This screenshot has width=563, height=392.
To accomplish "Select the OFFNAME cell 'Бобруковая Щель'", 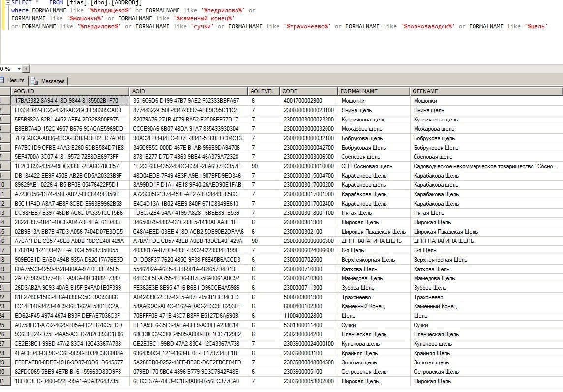I will [x=486, y=148].
